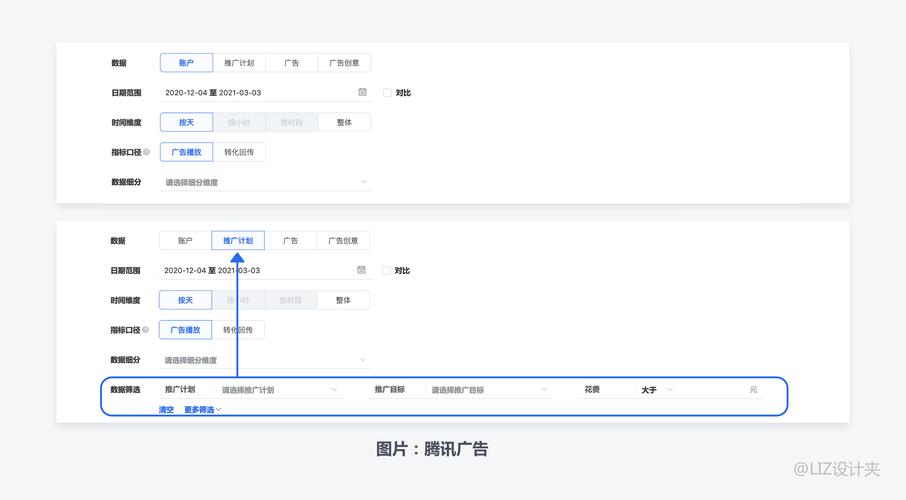
Task: Open calendar icon in top panel date range
Action: [x=362, y=92]
